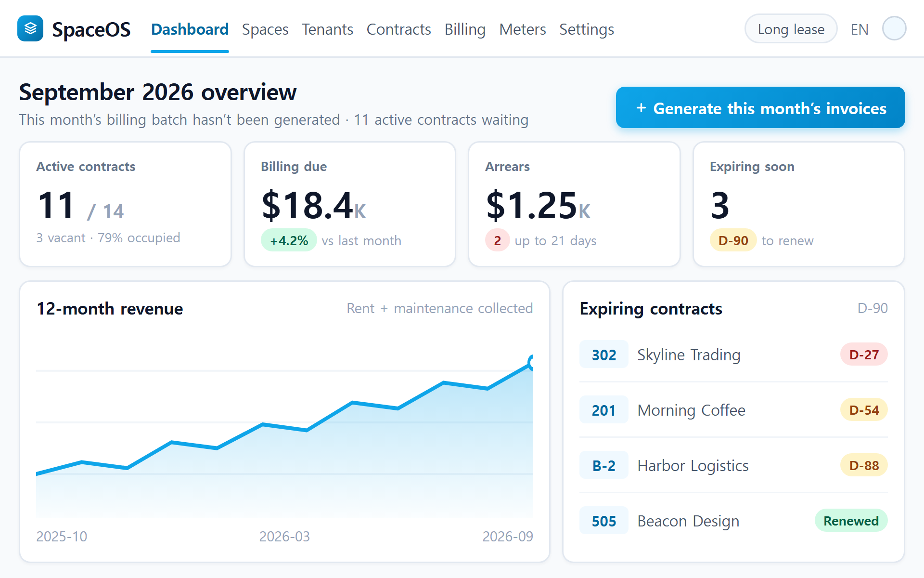Click the 2026-09 axis label

pos(508,536)
